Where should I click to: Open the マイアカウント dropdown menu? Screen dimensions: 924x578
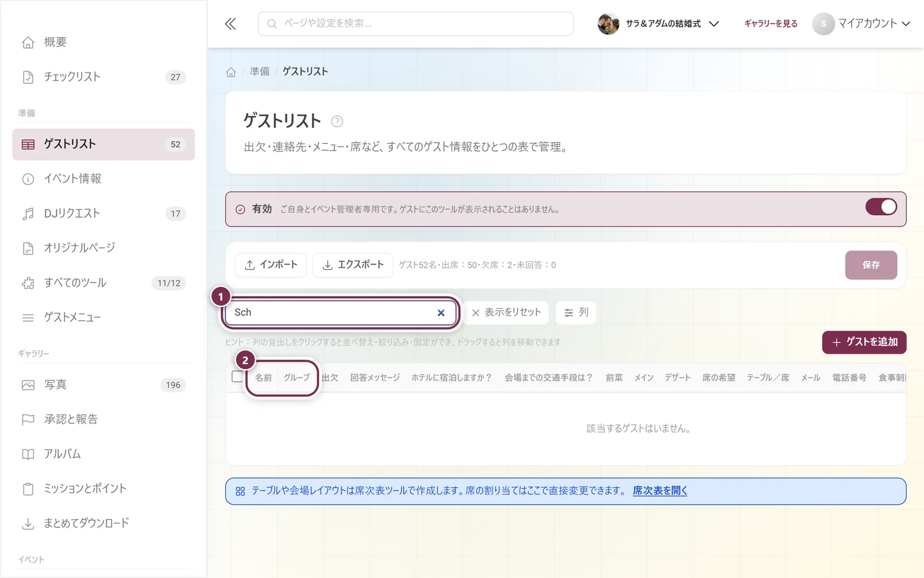[862, 24]
